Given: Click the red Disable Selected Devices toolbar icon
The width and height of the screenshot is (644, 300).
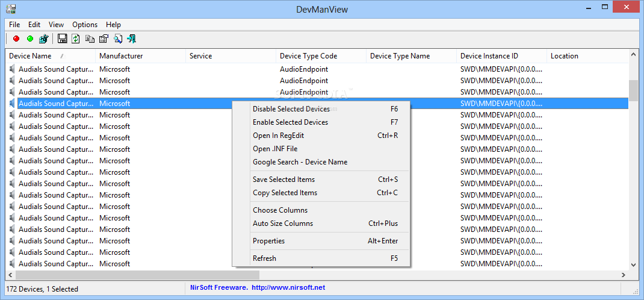Looking at the screenshot, I should pos(16,39).
